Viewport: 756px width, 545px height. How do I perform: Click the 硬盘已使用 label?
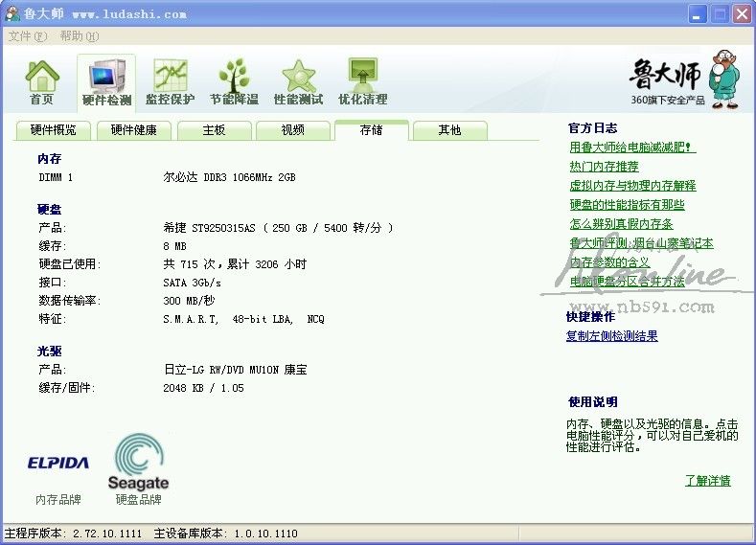69,264
